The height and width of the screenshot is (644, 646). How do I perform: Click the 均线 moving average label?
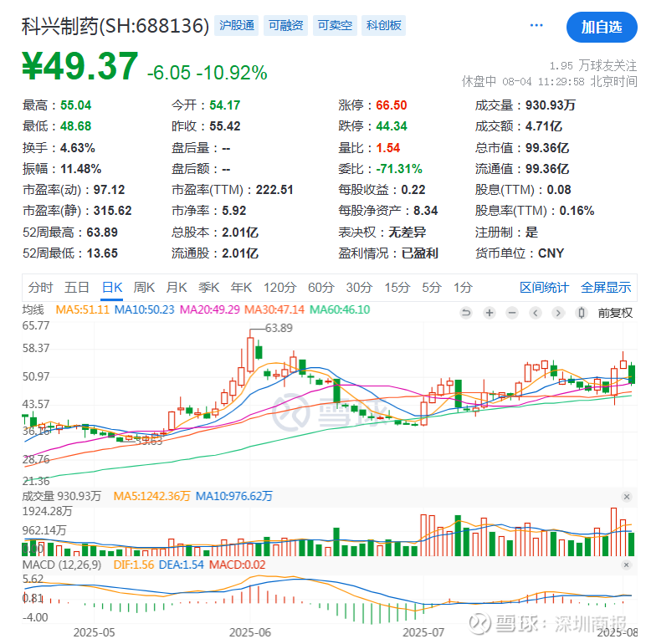[33, 309]
